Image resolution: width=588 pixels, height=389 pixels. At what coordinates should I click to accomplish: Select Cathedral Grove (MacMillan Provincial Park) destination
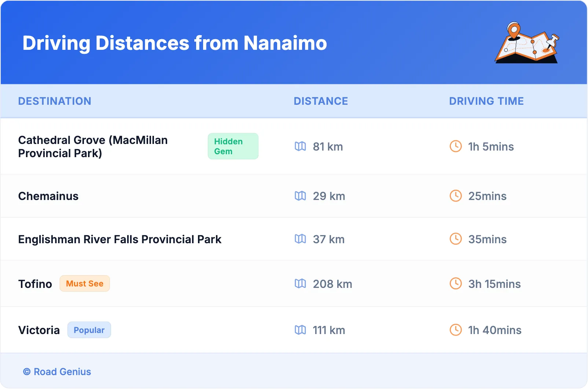pyautogui.click(x=93, y=147)
